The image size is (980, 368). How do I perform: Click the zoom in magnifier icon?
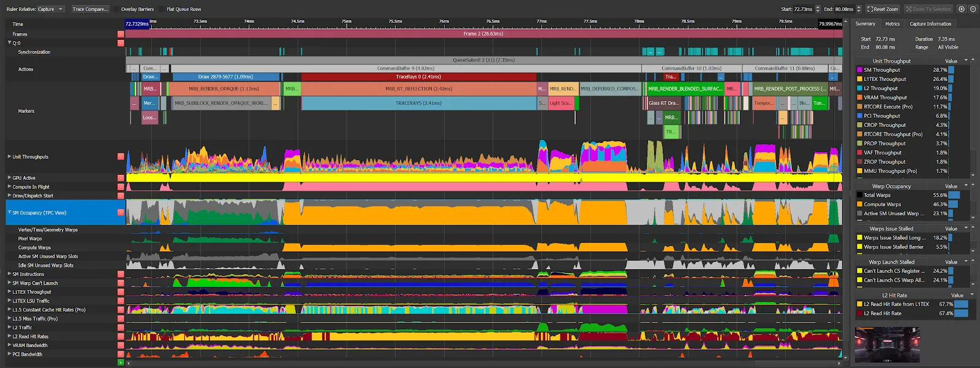pyautogui.click(x=961, y=9)
